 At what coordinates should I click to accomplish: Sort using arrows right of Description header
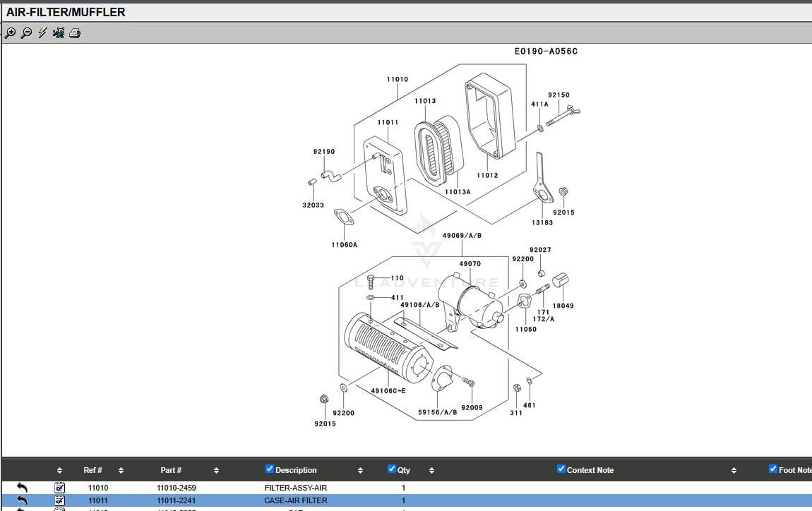tap(360, 470)
